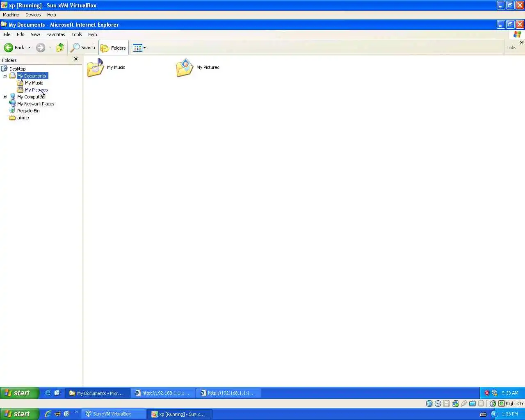
Task: Open Explorer's Help menu beside Tools
Action: (x=93, y=34)
